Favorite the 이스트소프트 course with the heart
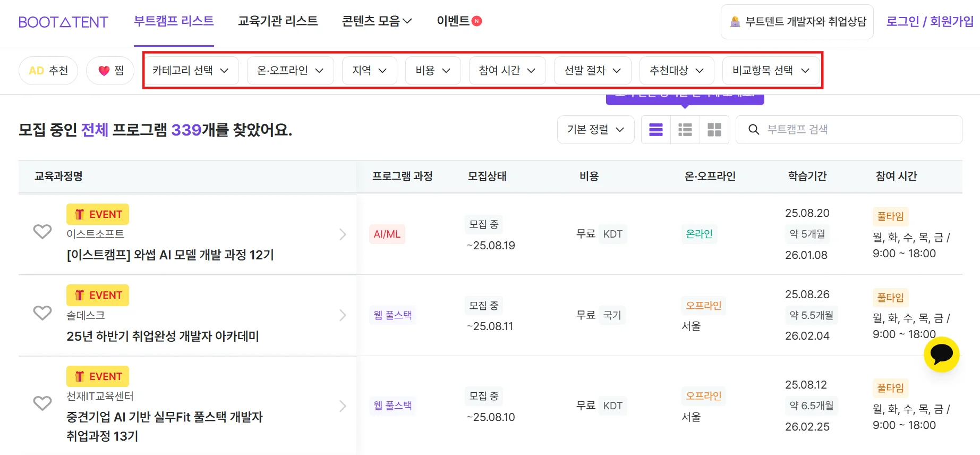This screenshot has width=980, height=455. click(42, 232)
